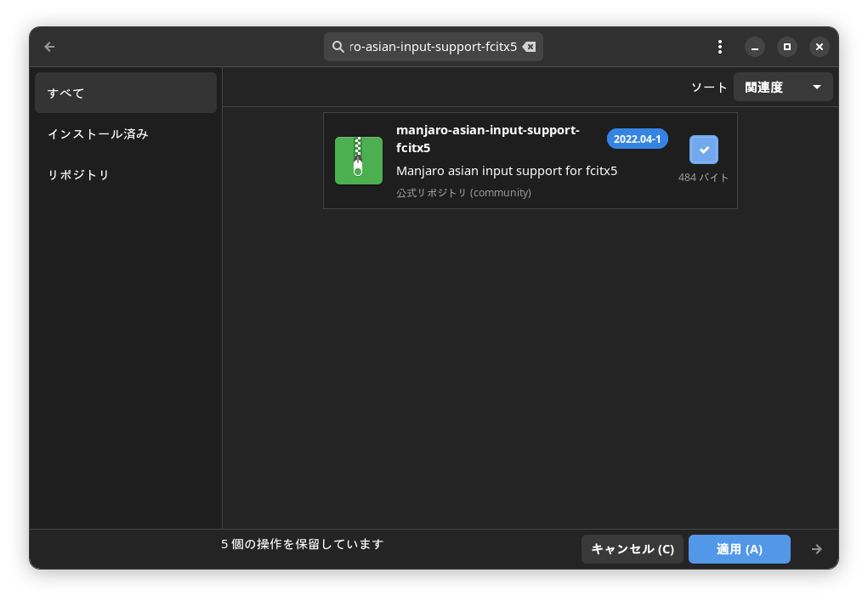Click the Manjaro asian input support description
This screenshot has height=601, width=868.
(507, 171)
